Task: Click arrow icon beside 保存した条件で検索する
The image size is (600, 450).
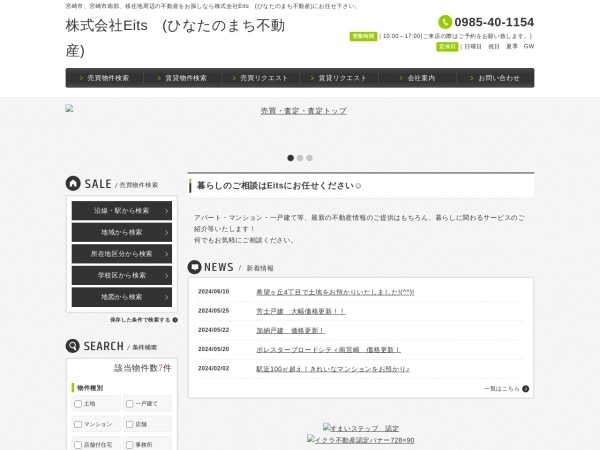Action: (175, 320)
